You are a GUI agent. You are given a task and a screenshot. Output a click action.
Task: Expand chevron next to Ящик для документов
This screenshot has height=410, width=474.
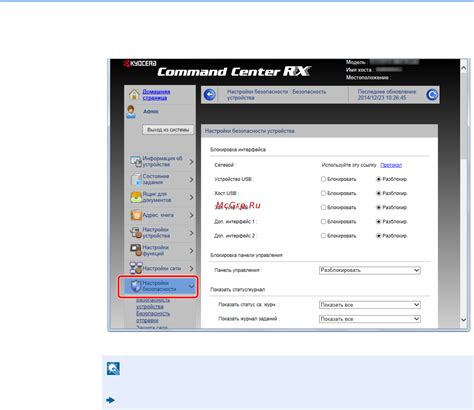tap(191, 197)
